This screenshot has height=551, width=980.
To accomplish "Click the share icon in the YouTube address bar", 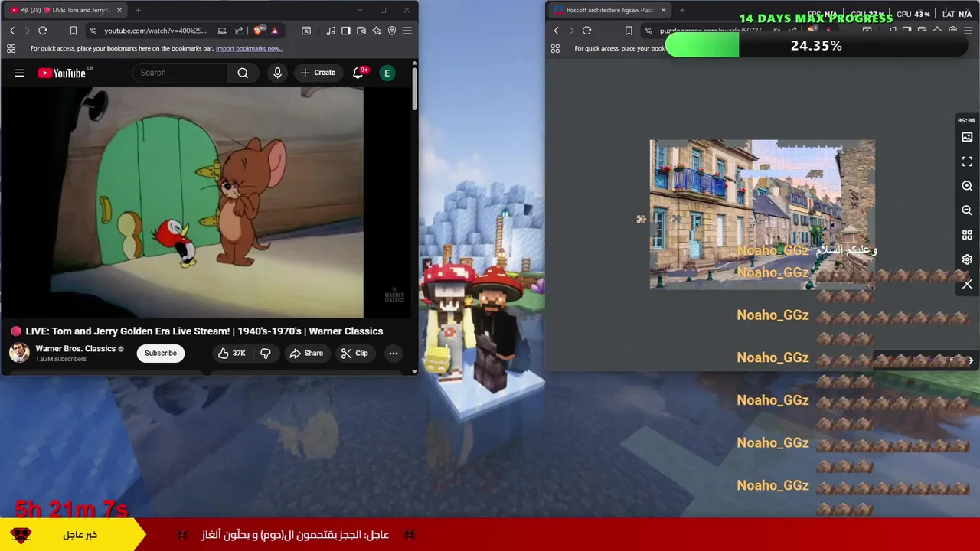I will (x=239, y=31).
